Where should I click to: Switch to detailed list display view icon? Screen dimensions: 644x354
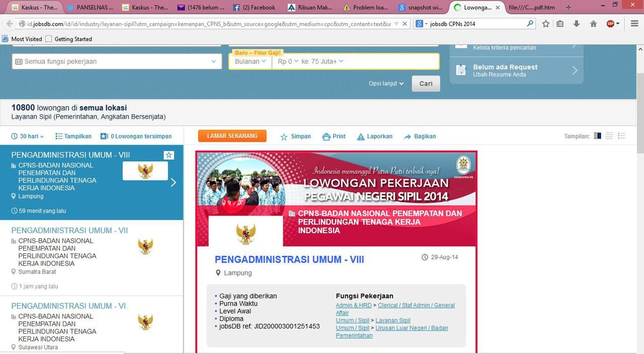[x=621, y=136]
